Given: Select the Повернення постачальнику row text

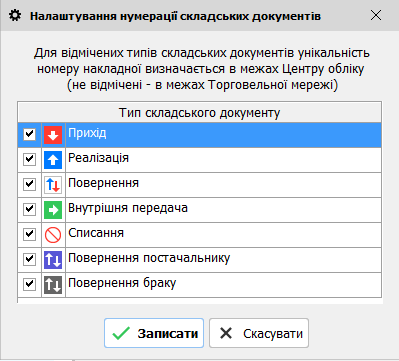Looking at the screenshot, I should point(149,258).
